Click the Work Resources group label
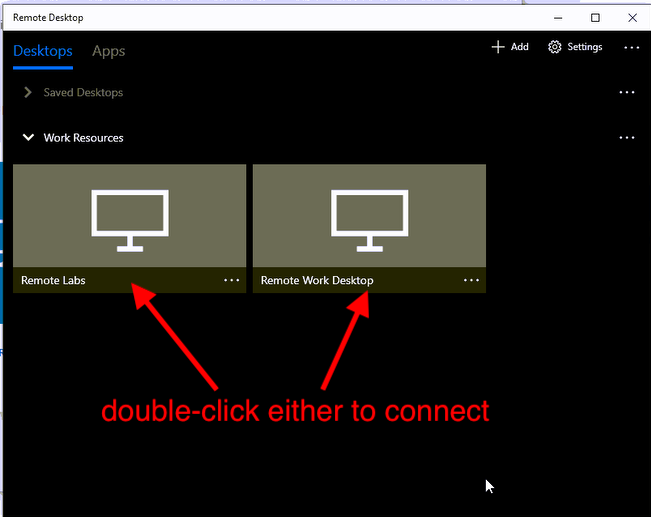 [83, 137]
